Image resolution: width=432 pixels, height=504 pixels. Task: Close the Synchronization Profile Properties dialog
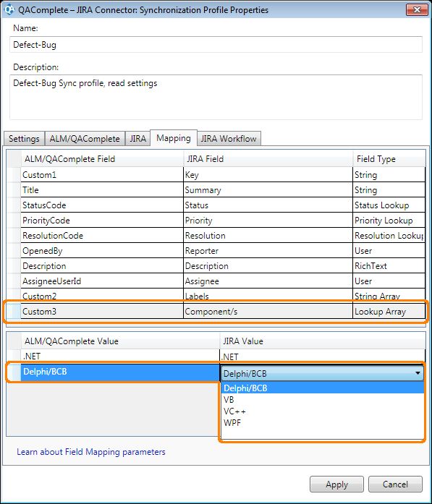(417, 9)
